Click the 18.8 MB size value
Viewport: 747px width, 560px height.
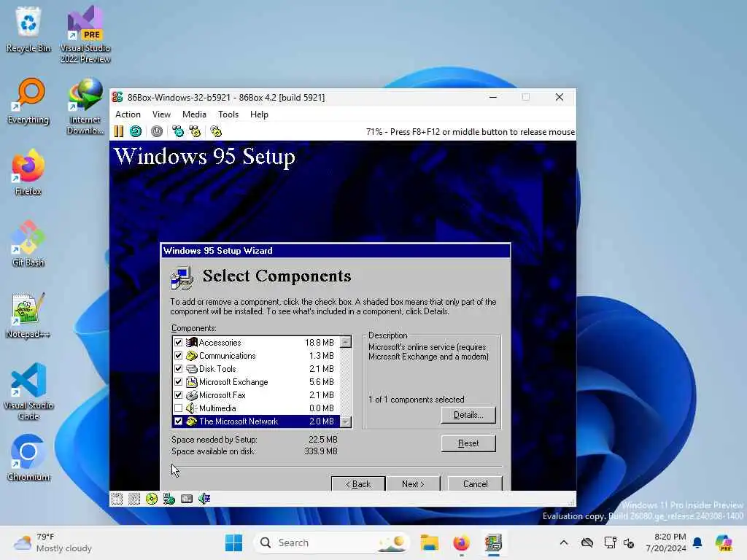(x=320, y=343)
